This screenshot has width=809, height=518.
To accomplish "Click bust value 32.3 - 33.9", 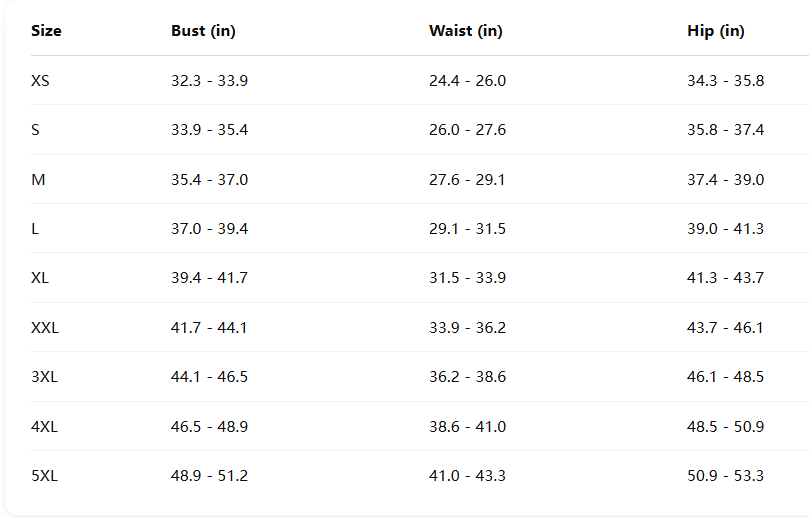I will tap(209, 81).
